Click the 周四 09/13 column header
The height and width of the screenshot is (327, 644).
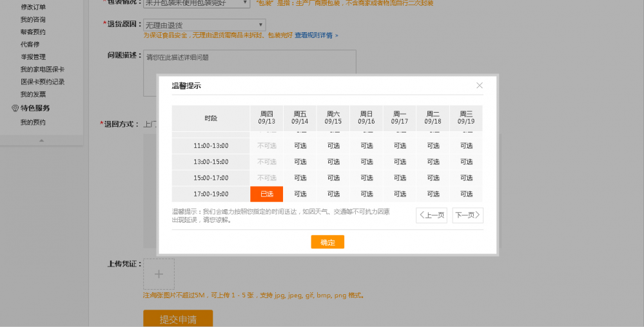click(266, 118)
